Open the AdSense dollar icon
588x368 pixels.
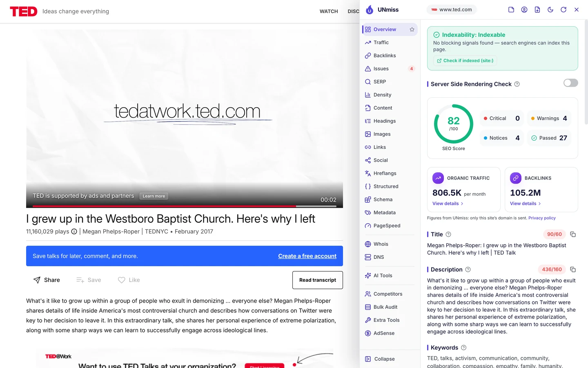tap(368, 333)
